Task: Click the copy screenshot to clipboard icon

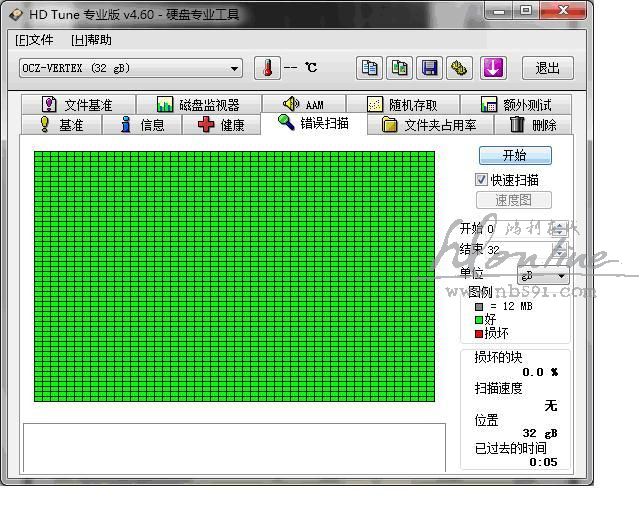Action: tap(399, 68)
